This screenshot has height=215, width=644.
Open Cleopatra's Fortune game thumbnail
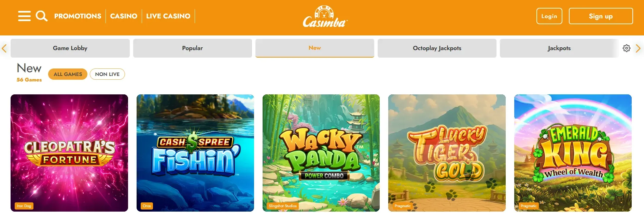69,153
